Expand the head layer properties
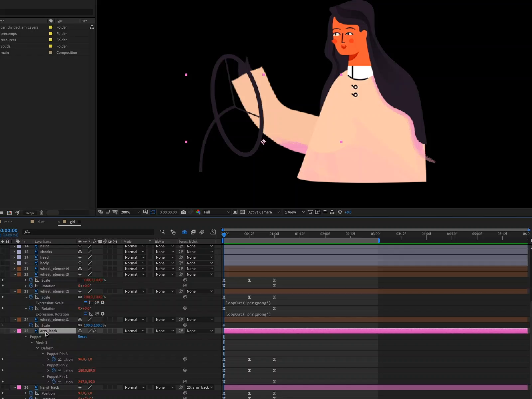532x399 pixels. tap(14, 257)
